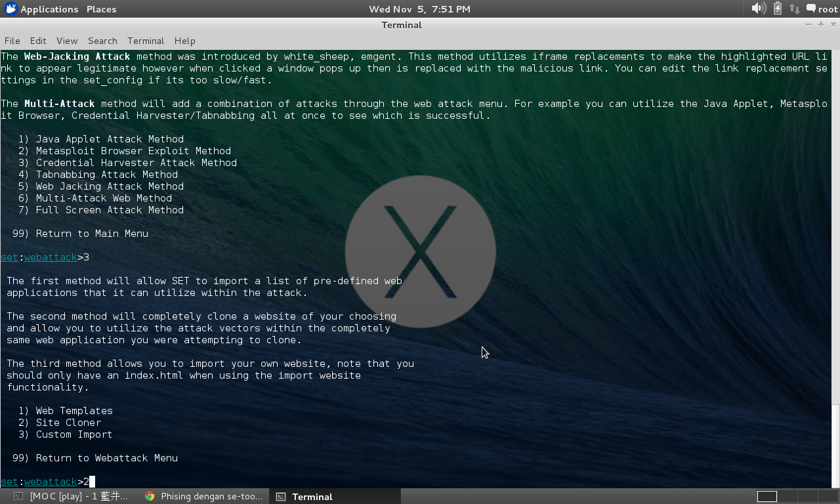Select the fourth workspace square
The image size is (840, 504).
[x=828, y=497]
